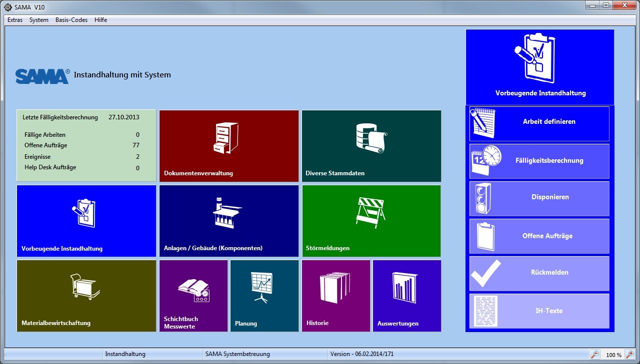Click the Rückmelden checkmark icon
Viewport: 640px width, 364px height.
click(485, 273)
